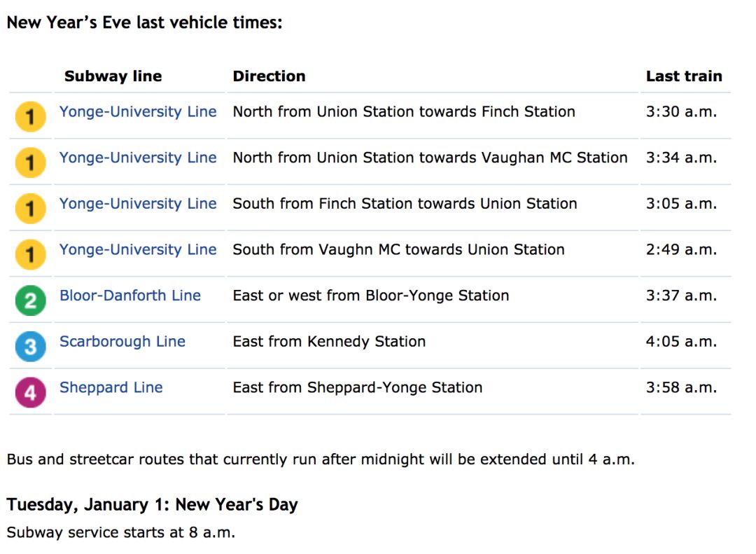
Task: Click Line 1 icon for Vaughan MC-bound row
Action: click(30, 162)
